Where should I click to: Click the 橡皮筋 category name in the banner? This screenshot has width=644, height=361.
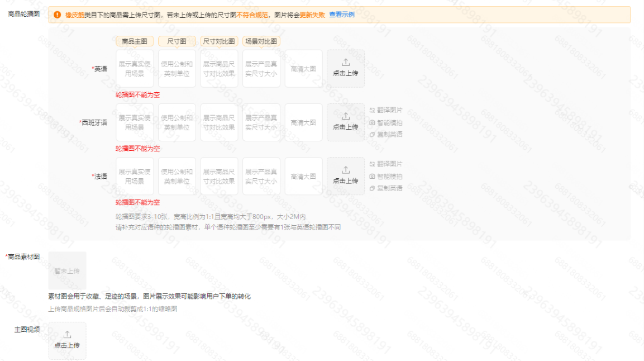pyautogui.click(x=75, y=15)
